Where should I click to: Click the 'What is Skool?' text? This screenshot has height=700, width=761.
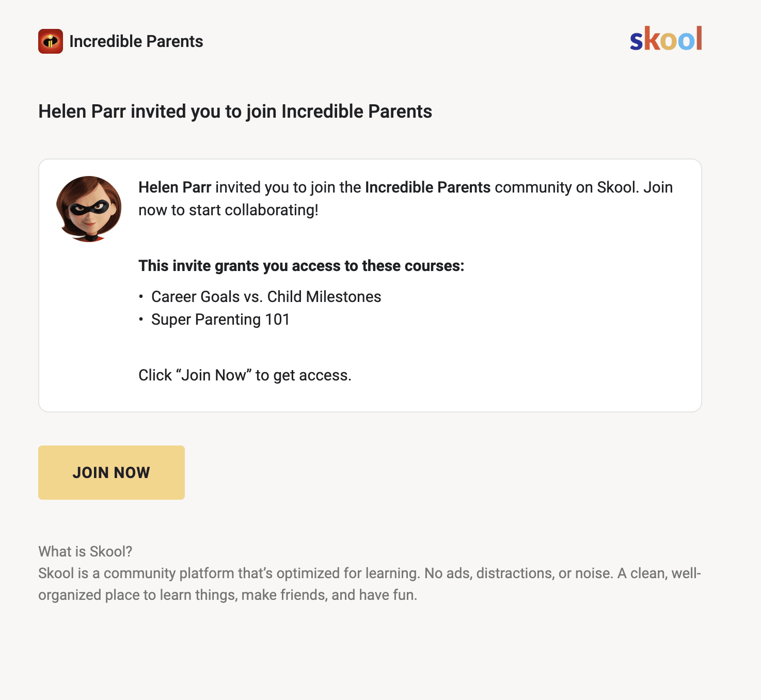tap(85, 551)
